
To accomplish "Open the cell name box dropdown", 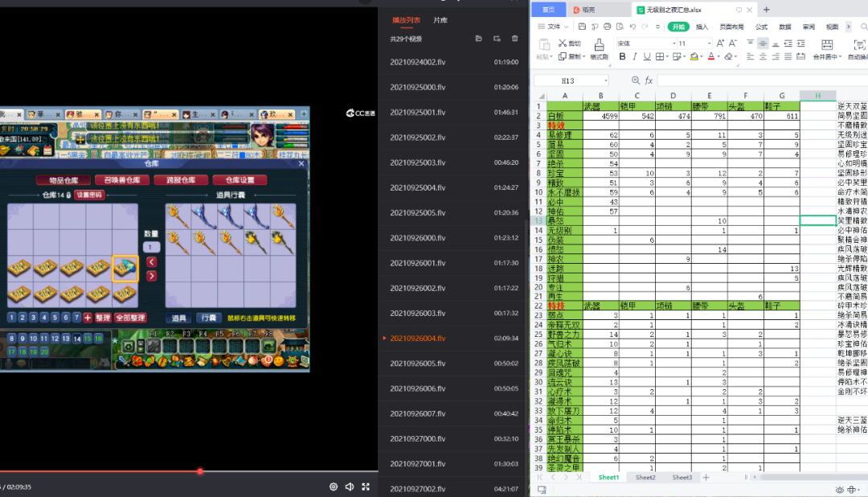I will point(605,80).
